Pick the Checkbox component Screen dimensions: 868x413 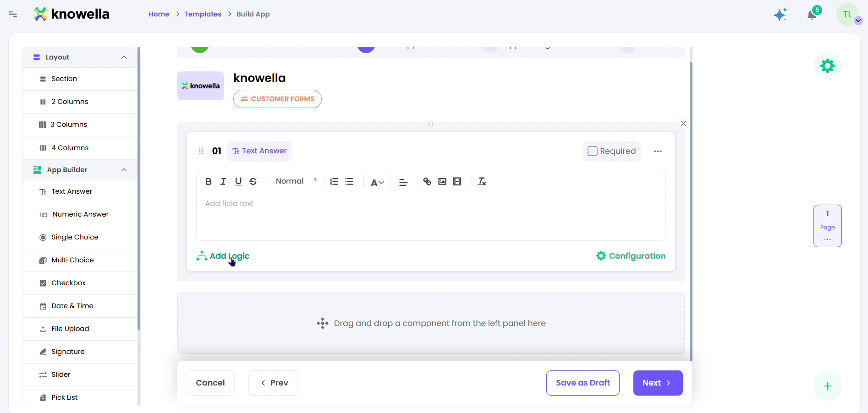click(80, 283)
